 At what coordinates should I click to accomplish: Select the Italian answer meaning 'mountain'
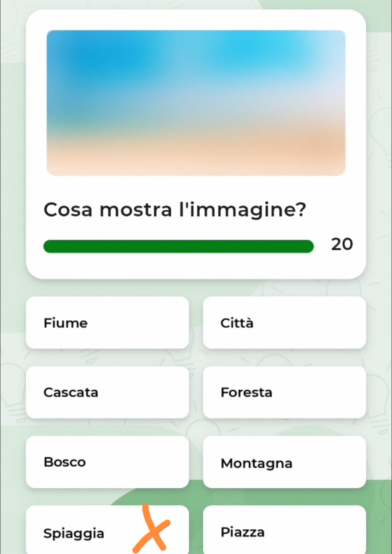tap(284, 462)
